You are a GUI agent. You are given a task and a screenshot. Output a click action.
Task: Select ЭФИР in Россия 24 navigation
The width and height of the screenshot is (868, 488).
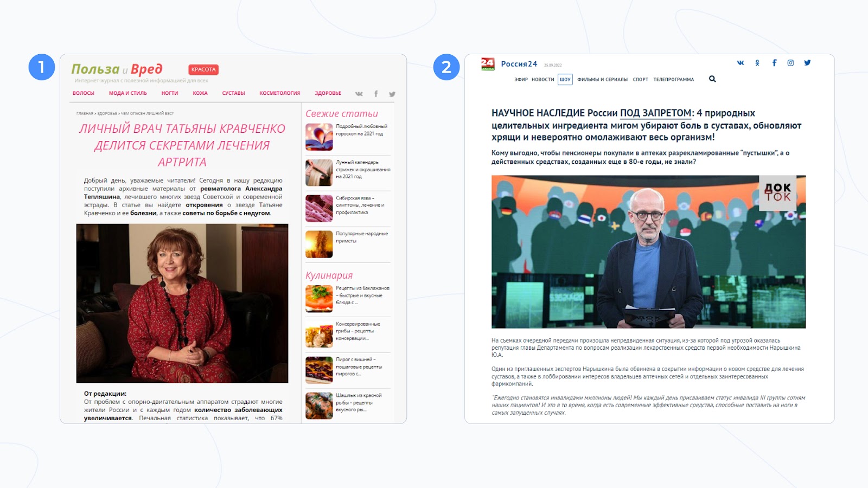pos(521,79)
